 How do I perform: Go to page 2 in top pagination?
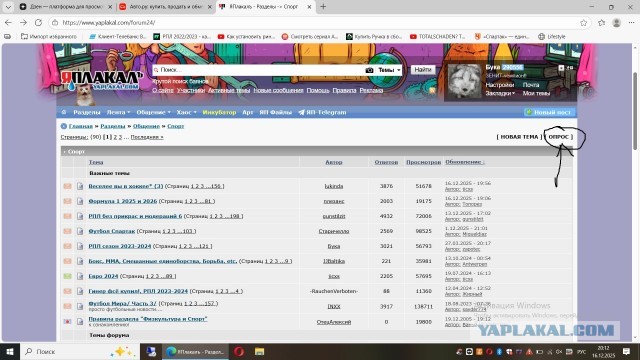coord(115,137)
